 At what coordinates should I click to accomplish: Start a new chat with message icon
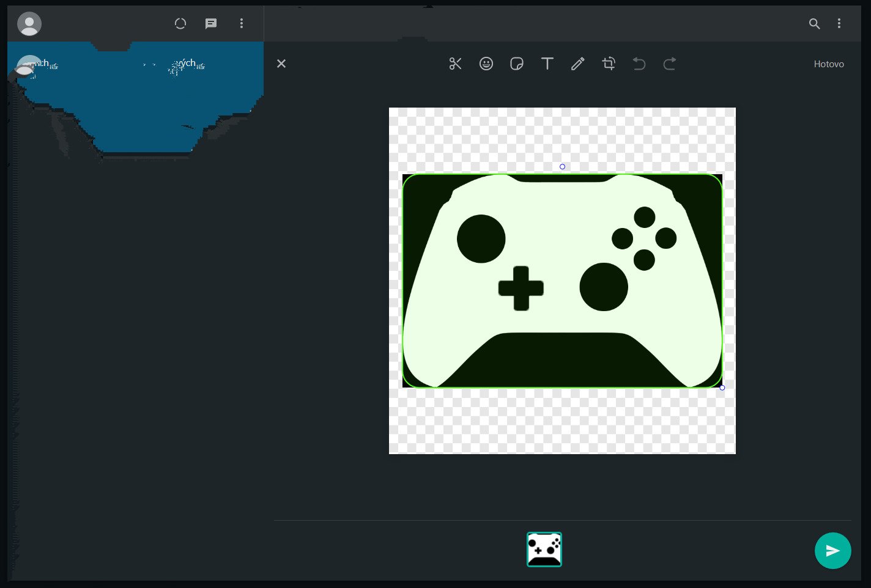point(211,24)
